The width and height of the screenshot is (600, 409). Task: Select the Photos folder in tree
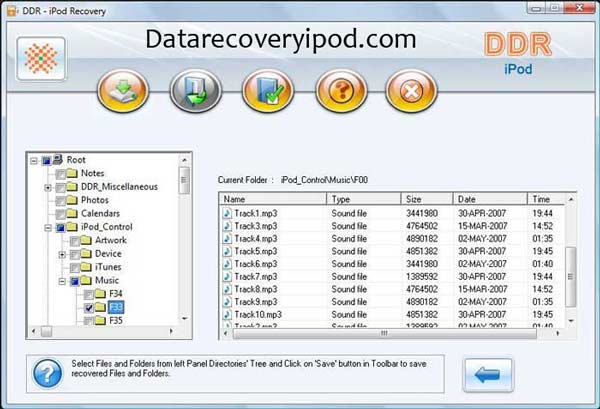point(95,200)
